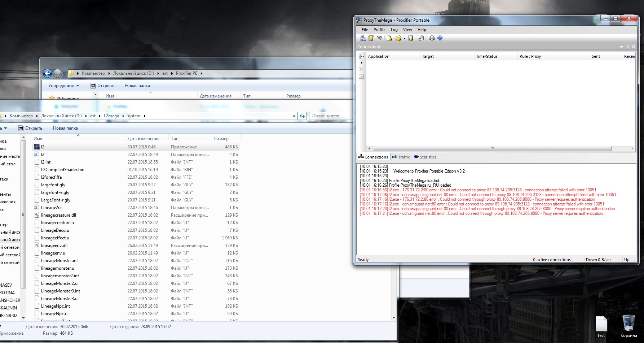This screenshot has height=343, width=644.
Task: Open the Profile menu
Action: point(379,30)
